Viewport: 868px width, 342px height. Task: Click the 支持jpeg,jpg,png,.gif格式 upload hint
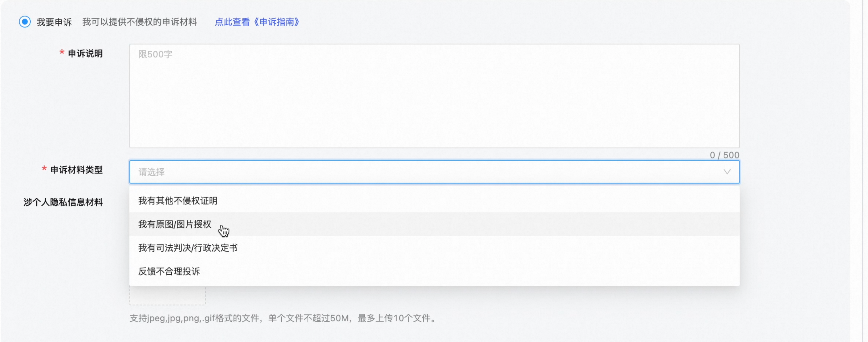[x=283, y=318]
